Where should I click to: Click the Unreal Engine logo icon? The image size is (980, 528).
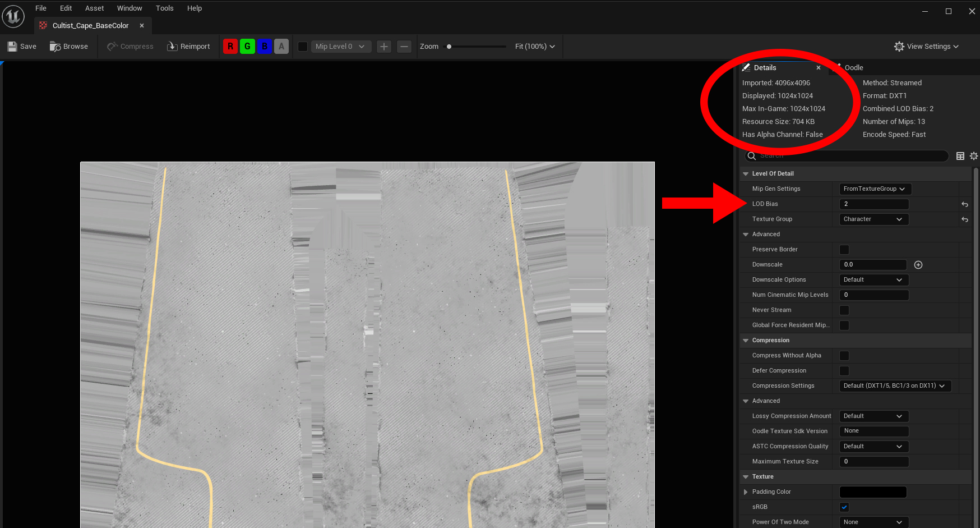[13, 16]
